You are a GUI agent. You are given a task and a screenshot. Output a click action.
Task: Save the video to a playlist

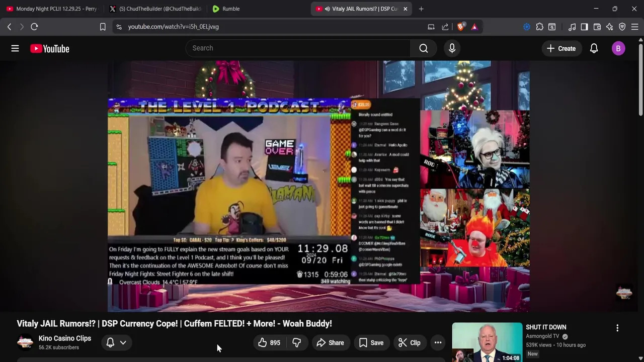click(x=371, y=343)
